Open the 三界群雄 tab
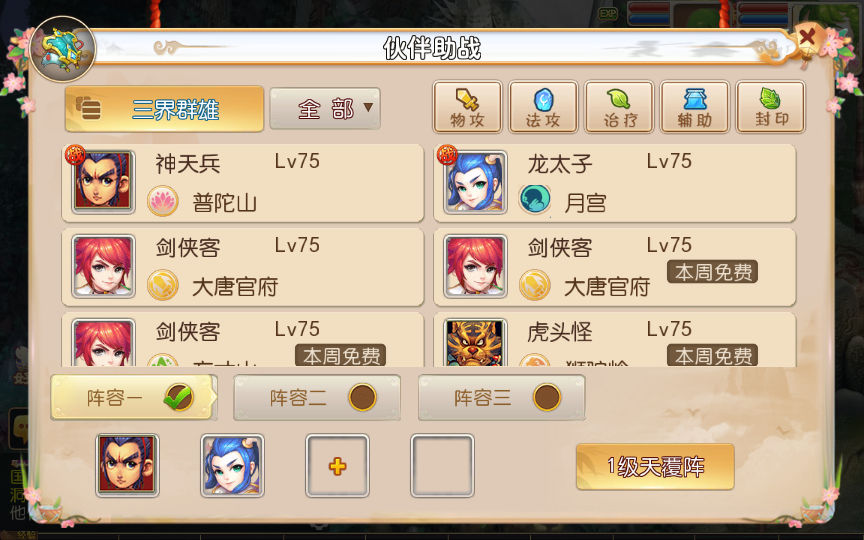The width and height of the screenshot is (864, 540). click(x=164, y=109)
